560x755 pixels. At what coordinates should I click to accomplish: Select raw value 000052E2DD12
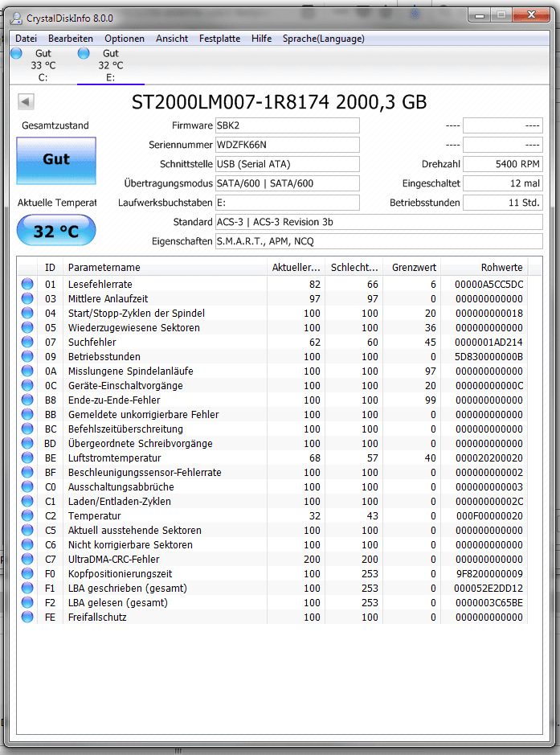tap(488, 588)
